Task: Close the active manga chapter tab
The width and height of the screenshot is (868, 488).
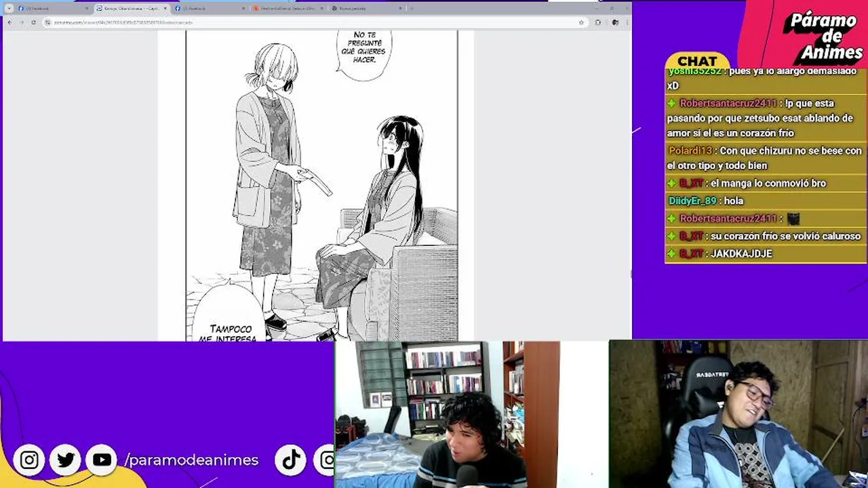Action: 165,8
